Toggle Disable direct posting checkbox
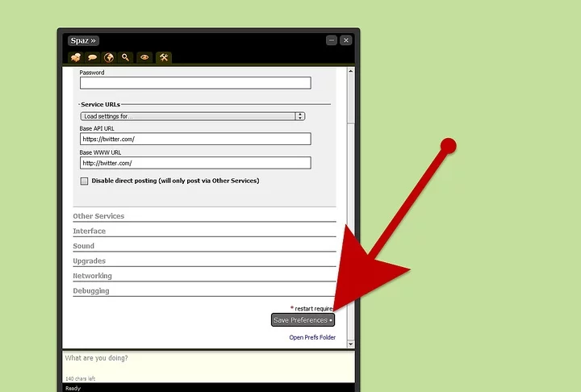581x392 pixels. coord(84,181)
